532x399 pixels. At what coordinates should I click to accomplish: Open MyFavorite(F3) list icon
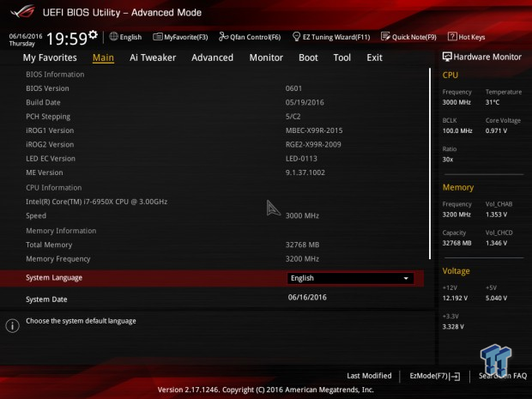coord(157,37)
